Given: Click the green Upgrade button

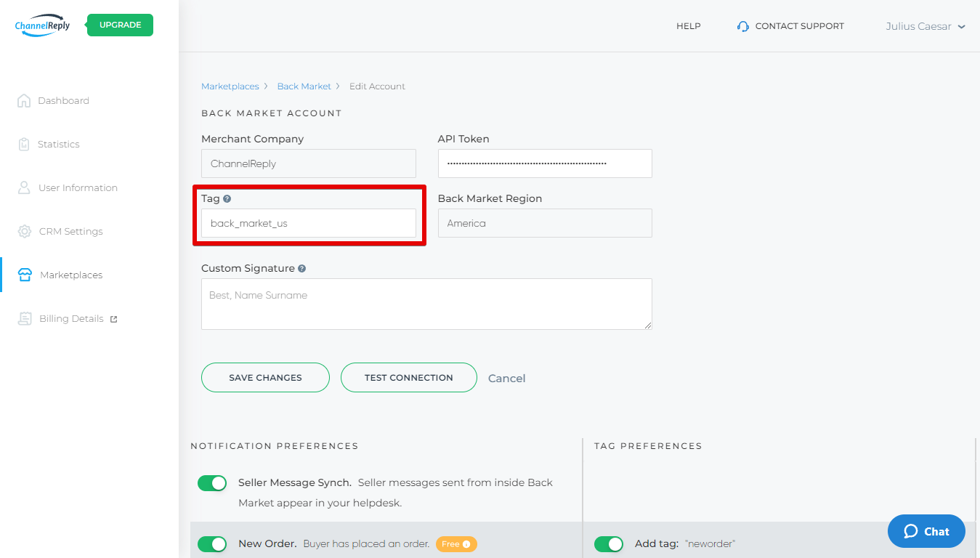Looking at the screenshot, I should coord(120,25).
